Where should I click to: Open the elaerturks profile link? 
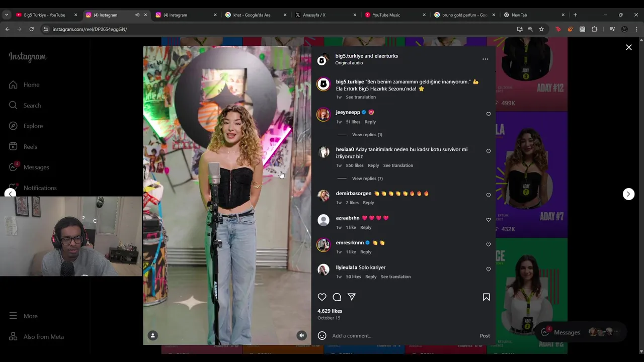[386, 56]
